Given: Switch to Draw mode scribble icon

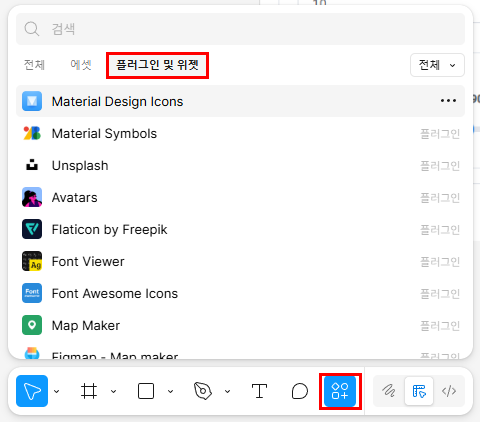Looking at the screenshot, I should 389,391.
